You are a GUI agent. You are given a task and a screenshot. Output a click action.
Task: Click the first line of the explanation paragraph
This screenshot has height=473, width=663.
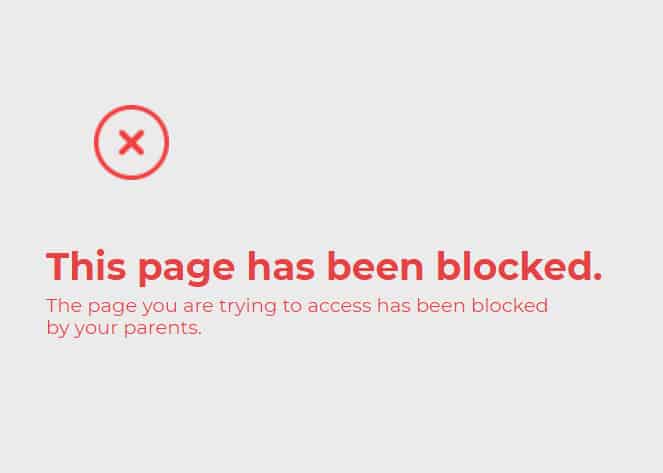[297, 306]
